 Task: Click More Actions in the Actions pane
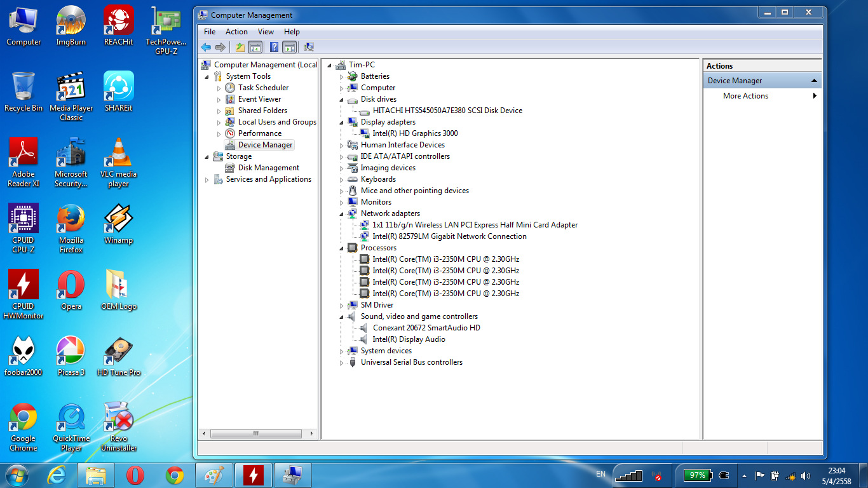tap(745, 96)
